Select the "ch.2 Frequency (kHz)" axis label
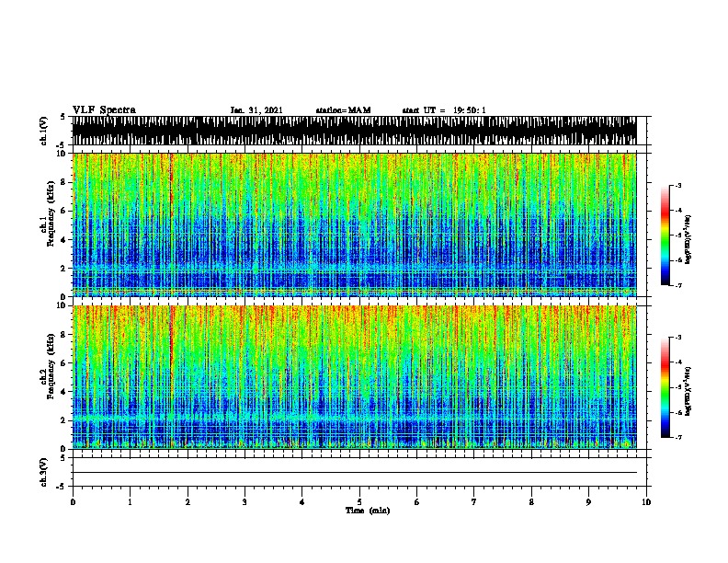This screenshot has height=563, width=728. [x=49, y=366]
